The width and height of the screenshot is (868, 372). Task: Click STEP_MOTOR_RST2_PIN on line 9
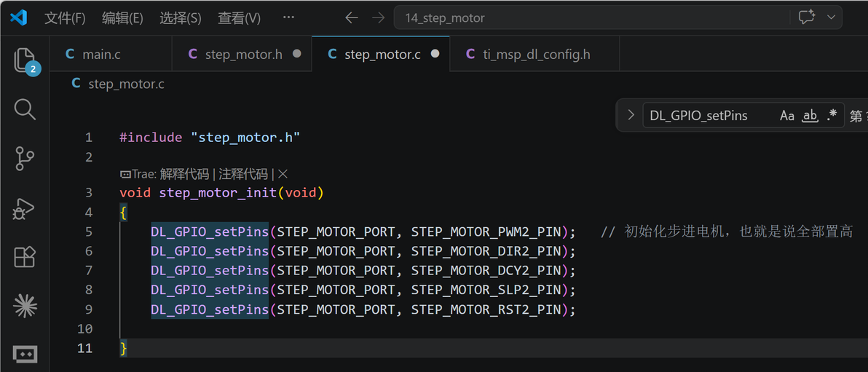click(x=486, y=309)
